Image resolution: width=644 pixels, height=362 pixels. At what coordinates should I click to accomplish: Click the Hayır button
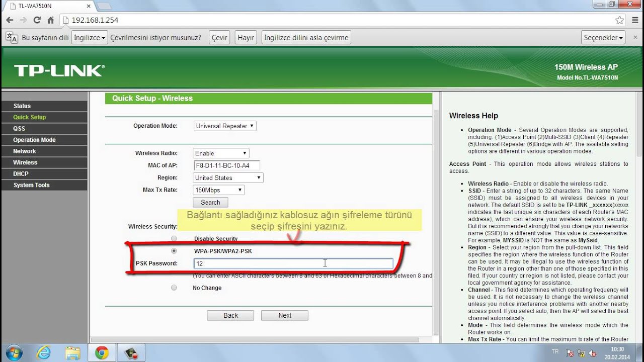[x=246, y=38]
